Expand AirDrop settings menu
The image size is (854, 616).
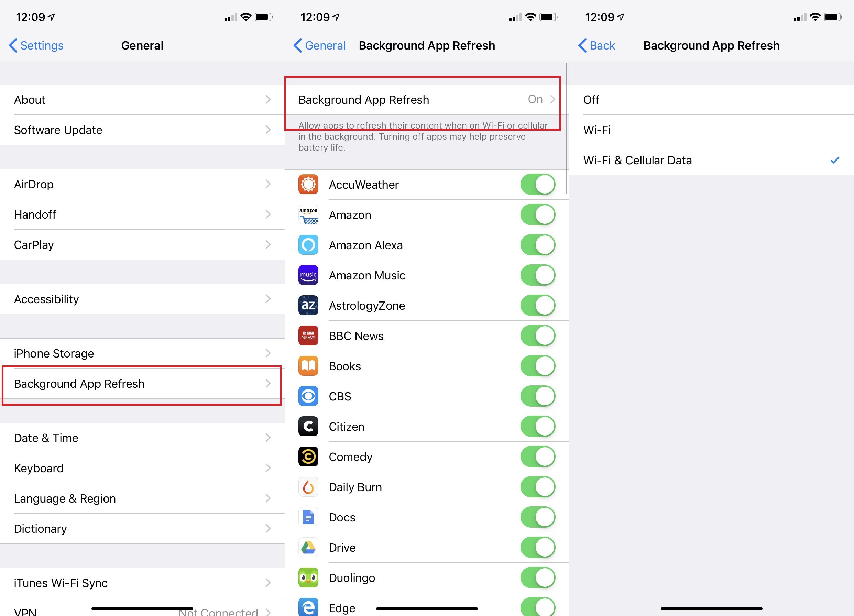pyautogui.click(x=141, y=184)
